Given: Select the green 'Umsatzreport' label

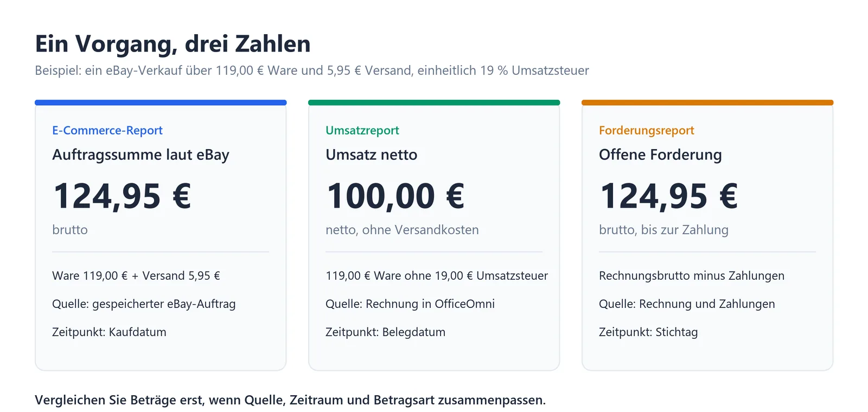Looking at the screenshot, I should (x=362, y=131).
